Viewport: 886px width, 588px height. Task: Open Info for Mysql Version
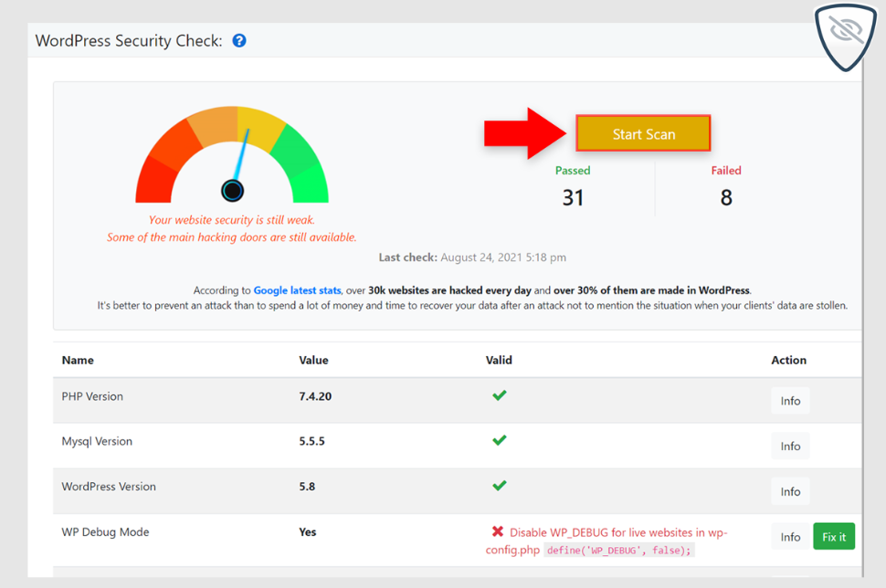789,446
